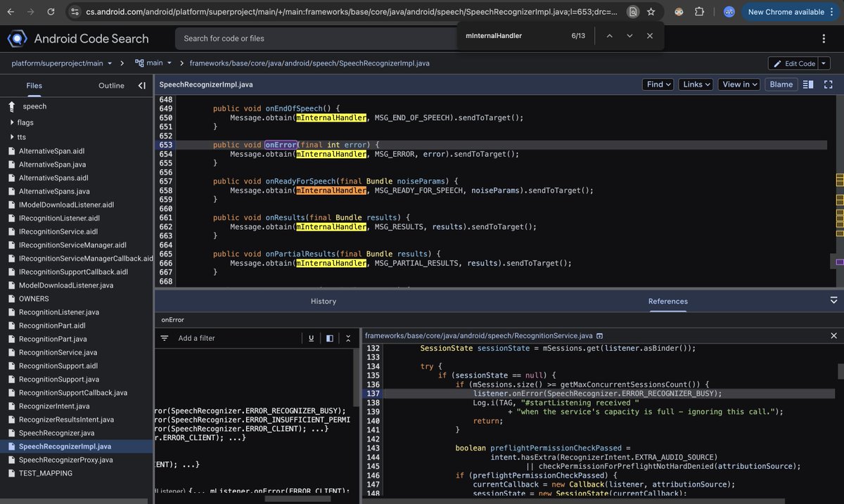Open the platform/superproject/main project dropdown
The height and width of the screenshot is (504, 844).
[62, 63]
